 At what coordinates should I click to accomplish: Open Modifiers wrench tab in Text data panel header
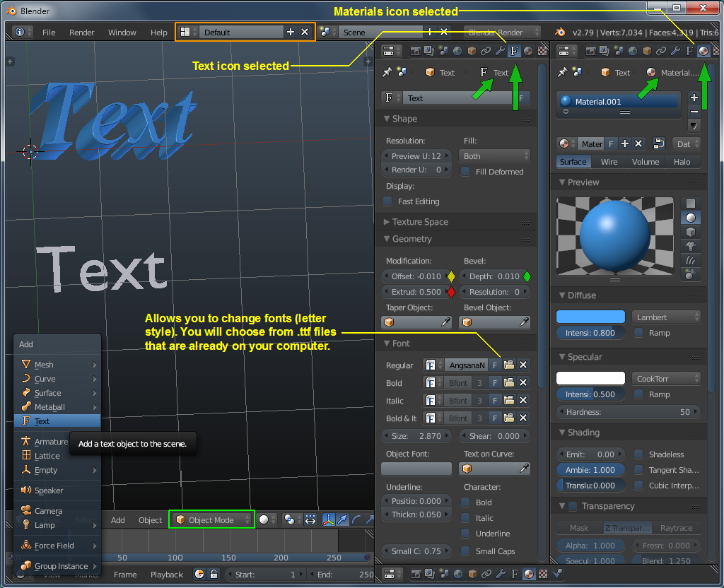pyautogui.click(x=500, y=51)
